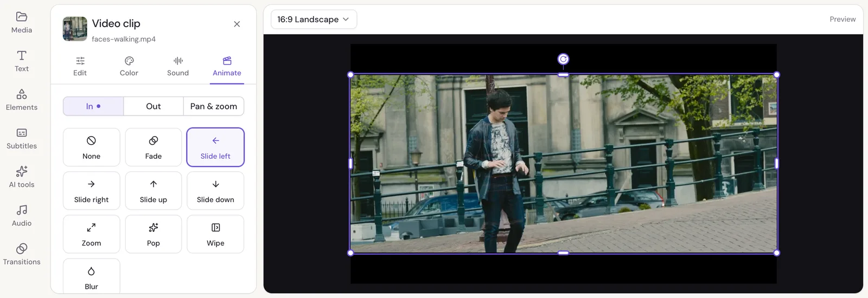Screen dimensions: 868x298
Task: Click the Preview link
Action: click(843, 19)
